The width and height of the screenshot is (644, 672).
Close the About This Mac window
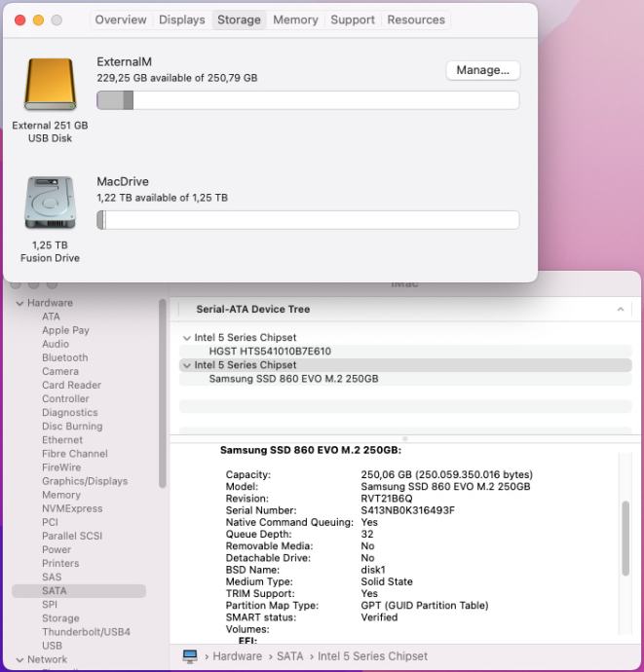point(20,20)
